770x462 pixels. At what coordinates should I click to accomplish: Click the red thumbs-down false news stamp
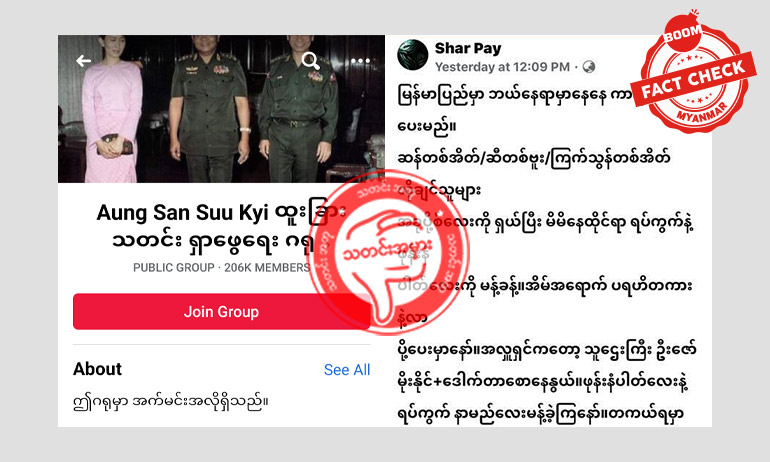click(388, 253)
